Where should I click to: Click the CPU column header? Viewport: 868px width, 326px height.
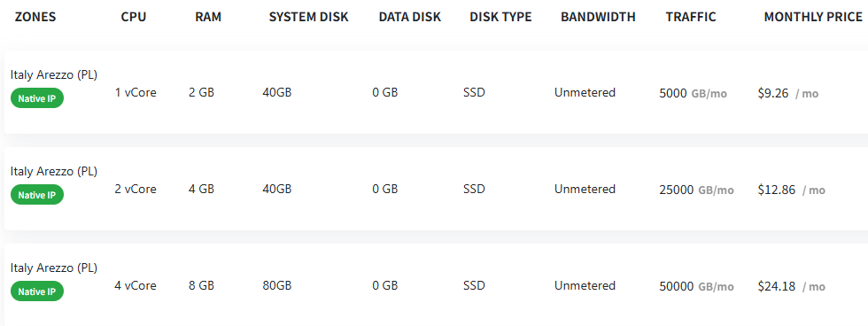134,17
